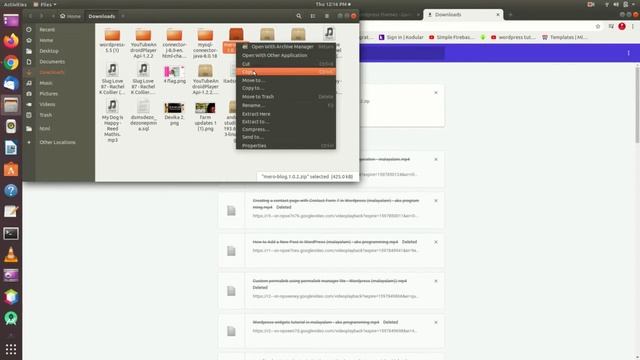Screen dimensions: 640x360
Task: Open Sign in | Kodular bookmark
Action: (x=401, y=37)
